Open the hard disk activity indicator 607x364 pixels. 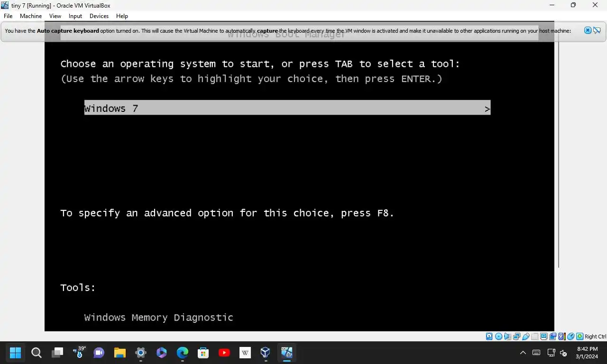point(489,337)
